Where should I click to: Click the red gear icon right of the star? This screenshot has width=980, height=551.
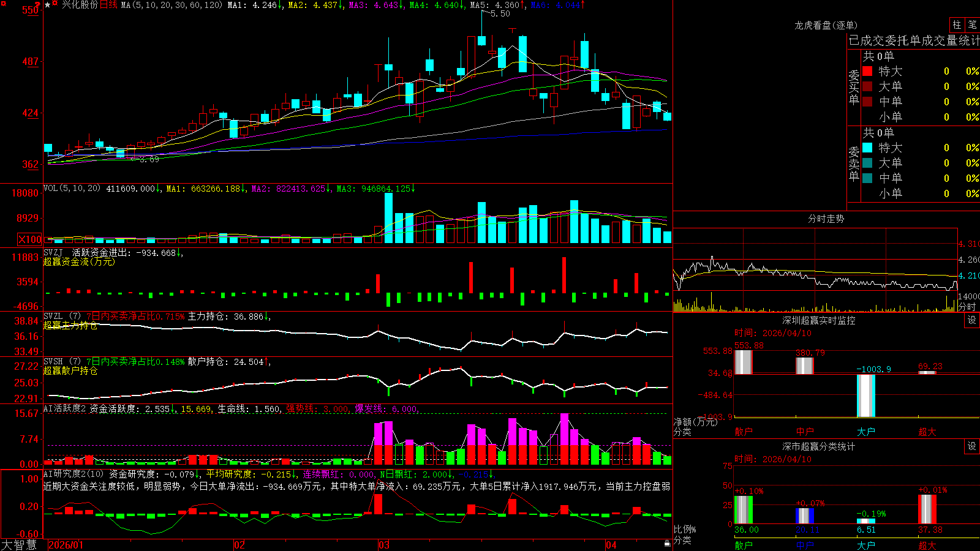coord(55,3)
